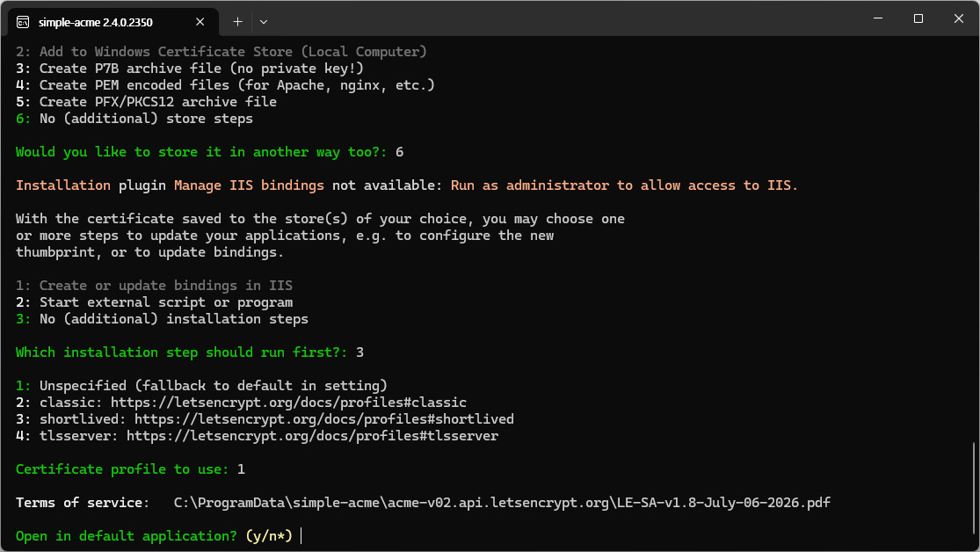Click 'Create PFX/PKCS12 archive file' line

146,102
